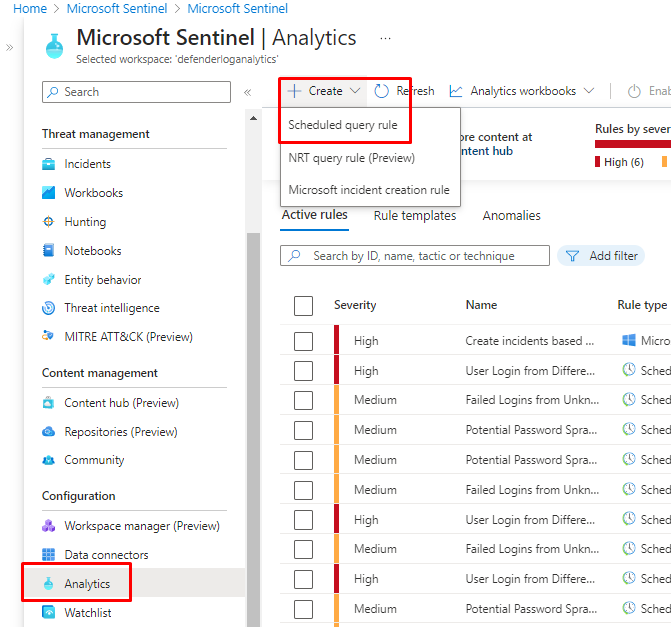Viewport: 671px width, 627px height.
Task: Click the Hunting crosshair icon
Action: coord(49,222)
